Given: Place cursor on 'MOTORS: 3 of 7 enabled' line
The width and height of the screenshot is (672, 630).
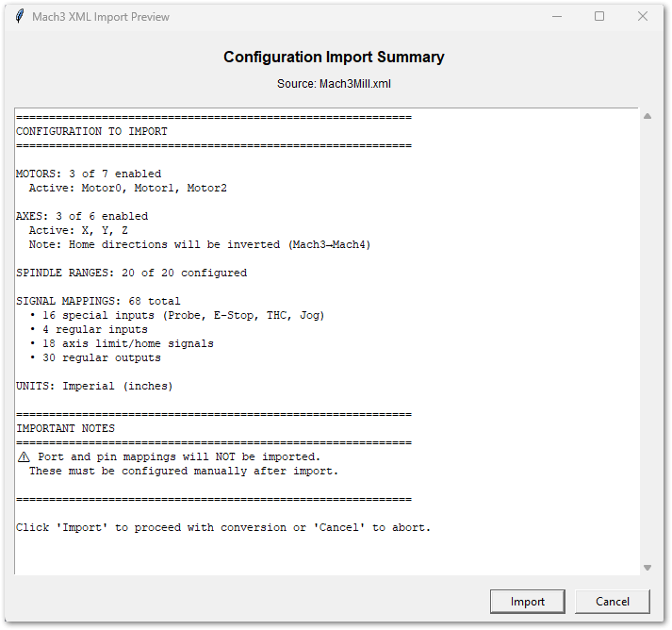Looking at the screenshot, I should (89, 174).
